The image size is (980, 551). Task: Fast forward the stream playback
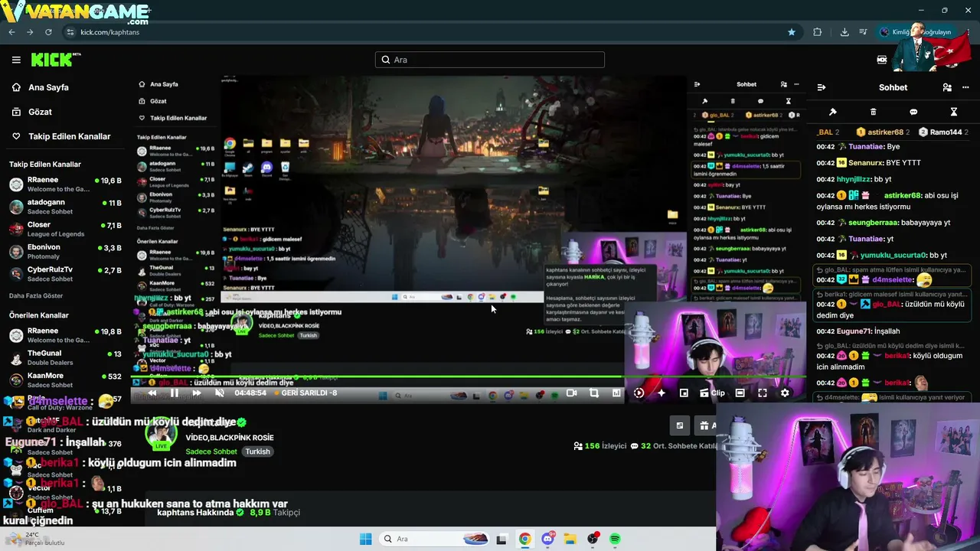coord(197,393)
